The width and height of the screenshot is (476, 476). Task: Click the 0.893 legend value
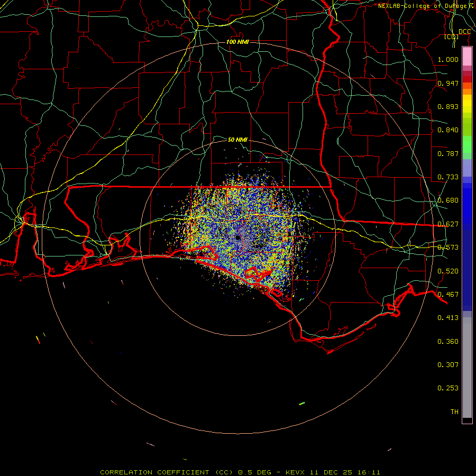pyautogui.click(x=448, y=106)
